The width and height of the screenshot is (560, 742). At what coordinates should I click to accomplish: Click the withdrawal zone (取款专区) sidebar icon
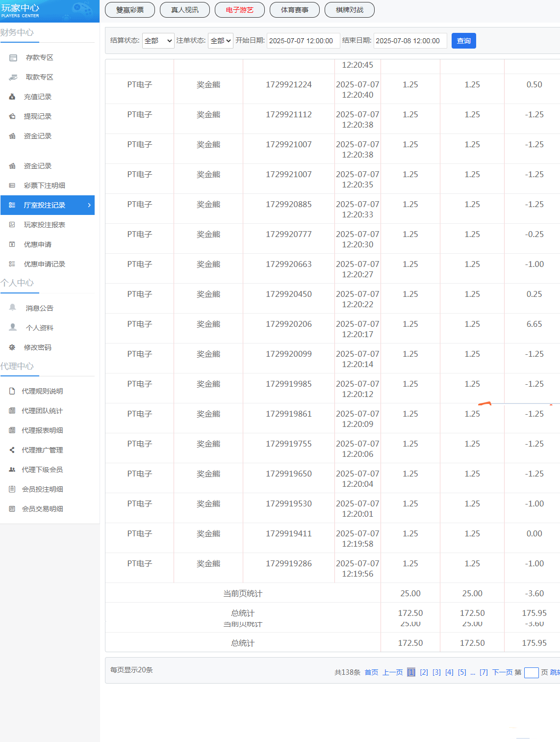[x=13, y=78]
